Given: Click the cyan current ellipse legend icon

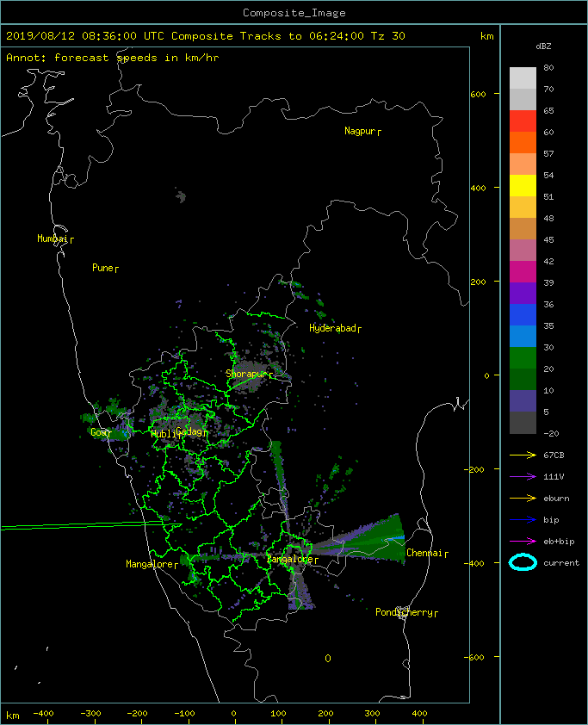Looking at the screenshot, I should pyautogui.click(x=523, y=562).
